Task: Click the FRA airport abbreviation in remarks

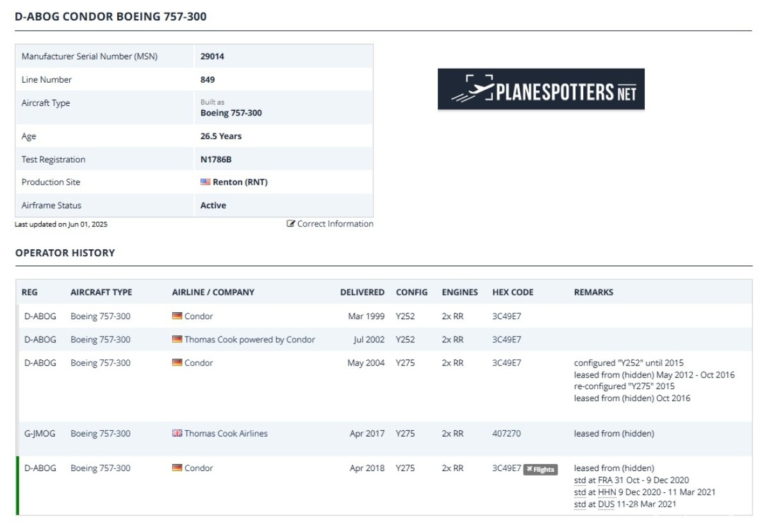Action: (x=606, y=480)
